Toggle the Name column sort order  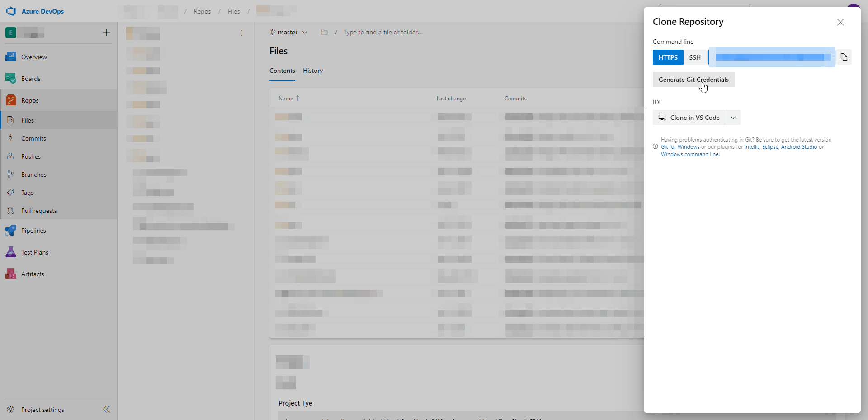288,98
